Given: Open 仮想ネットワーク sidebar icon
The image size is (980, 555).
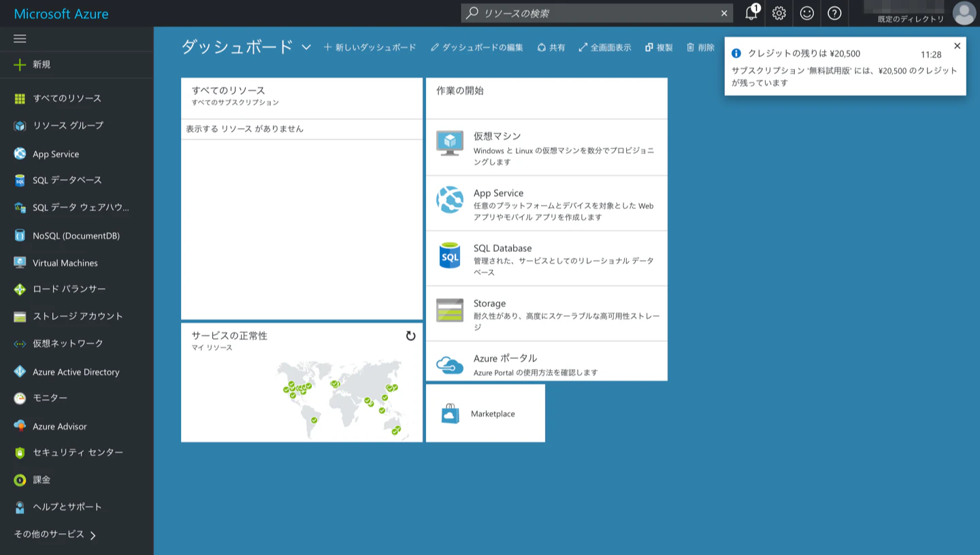Looking at the screenshot, I should point(20,344).
